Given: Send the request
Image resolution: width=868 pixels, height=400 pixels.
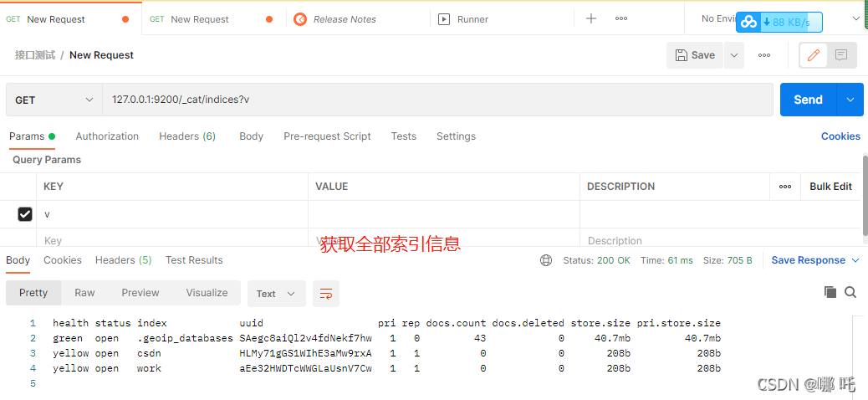Looking at the screenshot, I should pyautogui.click(x=809, y=100).
